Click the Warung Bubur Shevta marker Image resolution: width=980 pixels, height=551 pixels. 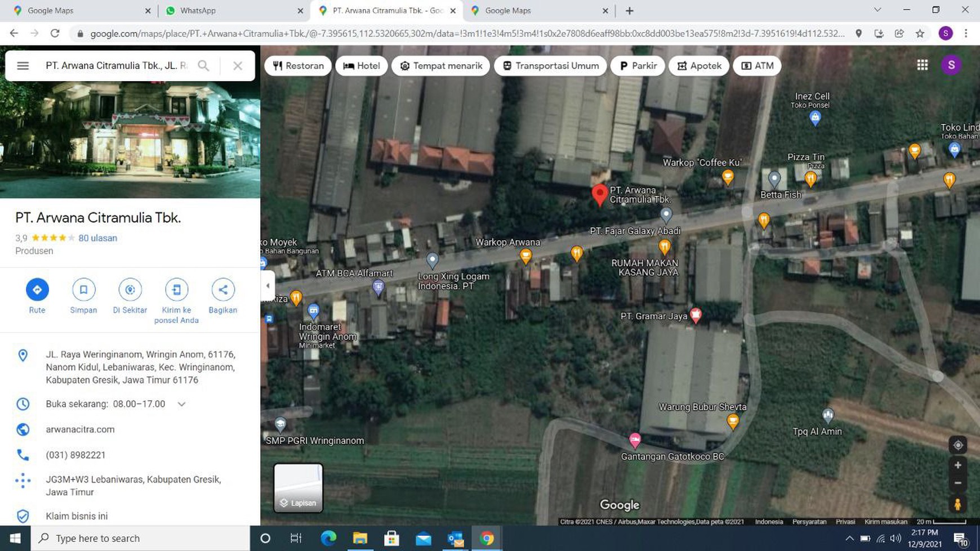point(733,422)
